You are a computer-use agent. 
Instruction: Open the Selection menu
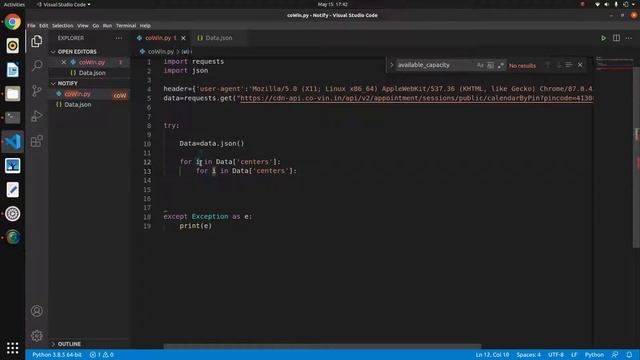coord(62,26)
